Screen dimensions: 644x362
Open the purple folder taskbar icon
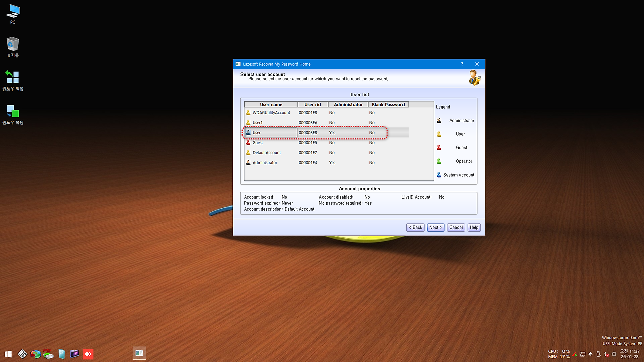(x=75, y=354)
